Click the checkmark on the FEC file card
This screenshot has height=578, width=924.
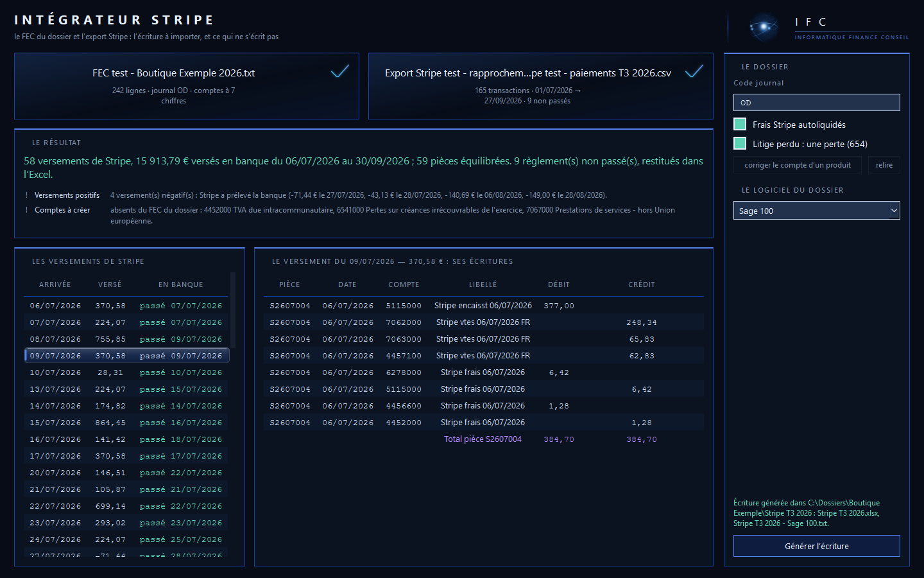point(340,71)
